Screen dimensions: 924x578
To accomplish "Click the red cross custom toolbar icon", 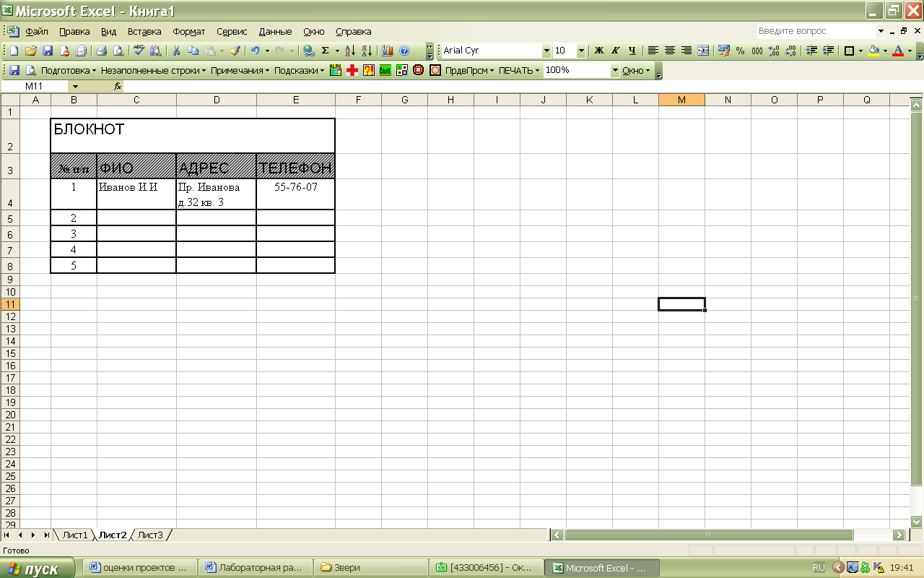I will [352, 70].
